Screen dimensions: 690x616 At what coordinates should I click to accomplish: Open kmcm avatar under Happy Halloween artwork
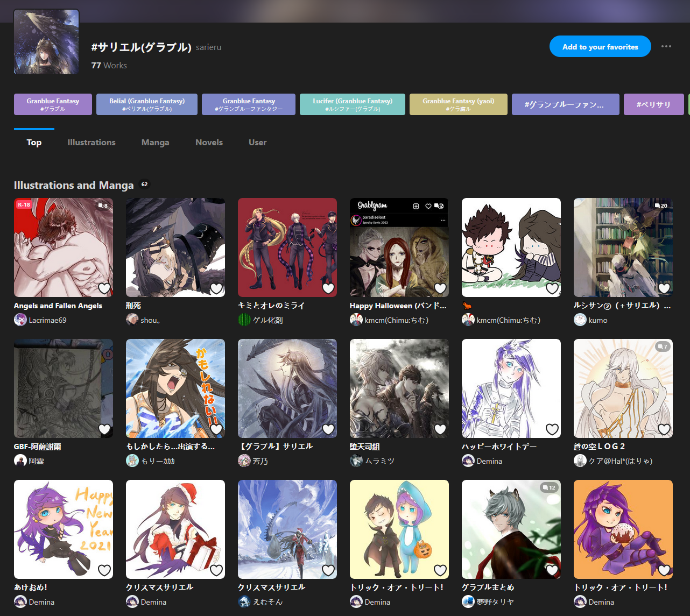(356, 320)
